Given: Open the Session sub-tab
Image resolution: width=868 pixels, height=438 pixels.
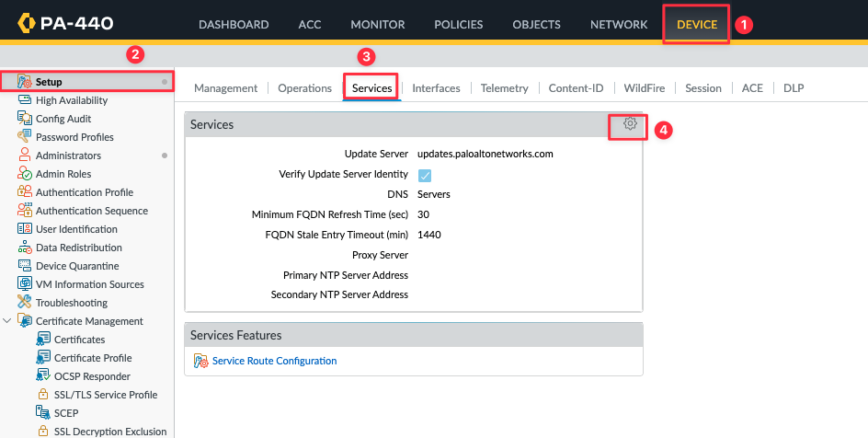Looking at the screenshot, I should (x=703, y=88).
